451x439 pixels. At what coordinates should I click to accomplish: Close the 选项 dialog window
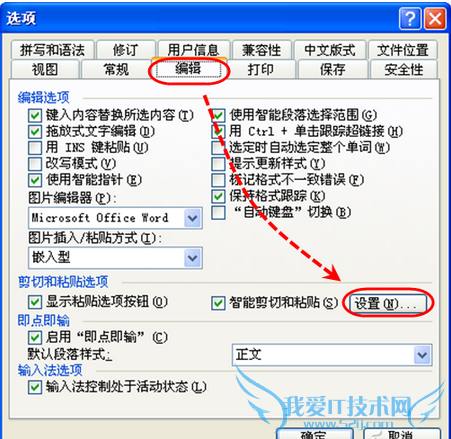pyautogui.click(x=435, y=19)
